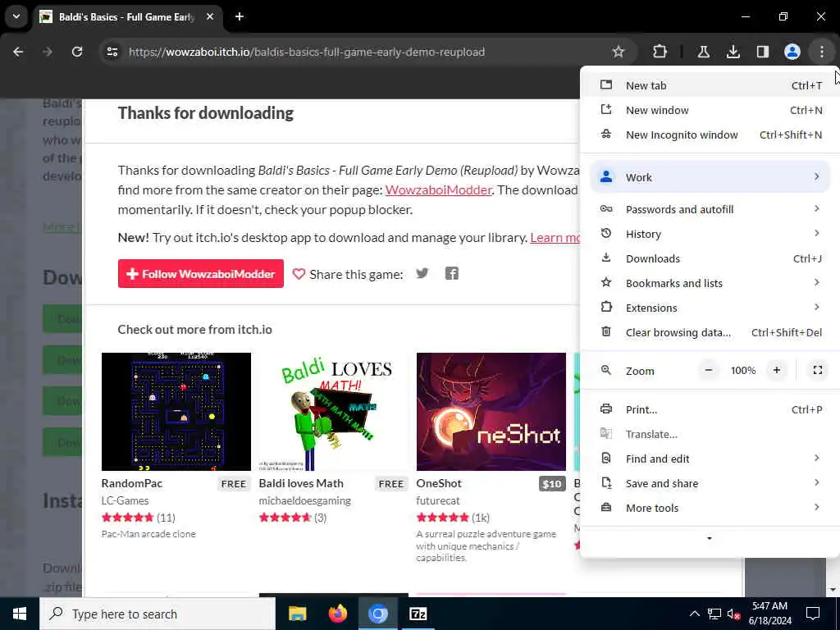
Task: Open the Chrome icon on the taskbar
Action: (377, 614)
